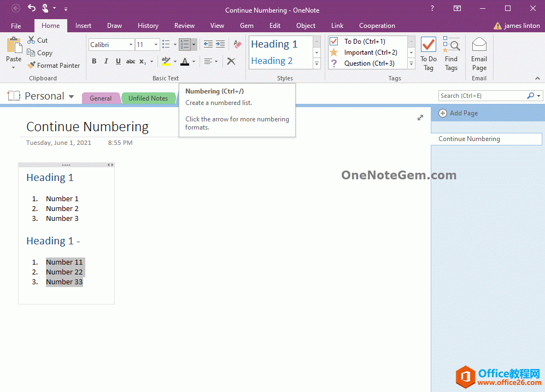Screen dimensions: 545x392
Task: Apply subscript formatting
Action: click(143, 61)
